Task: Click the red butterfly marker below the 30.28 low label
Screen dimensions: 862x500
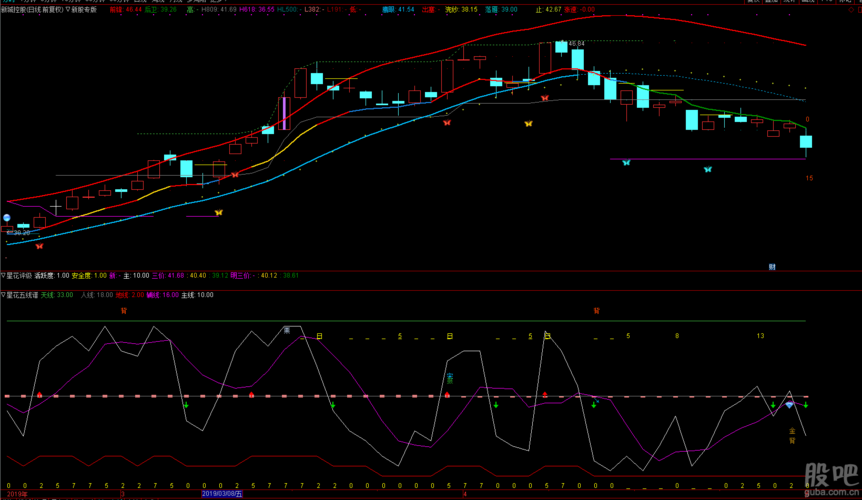Action: click(39, 246)
